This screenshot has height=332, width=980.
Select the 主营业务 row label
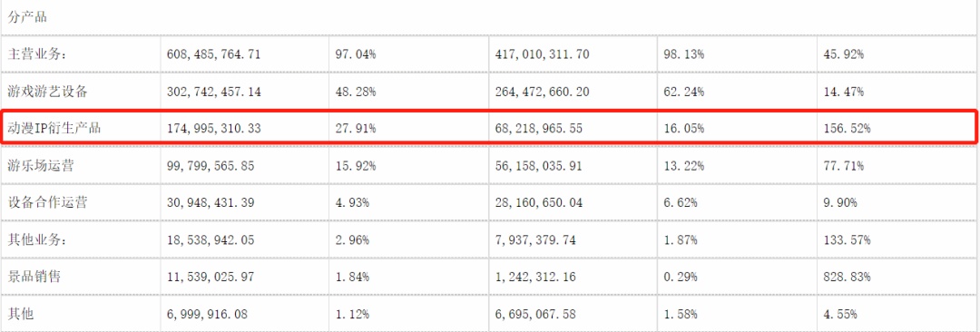tap(37, 54)
